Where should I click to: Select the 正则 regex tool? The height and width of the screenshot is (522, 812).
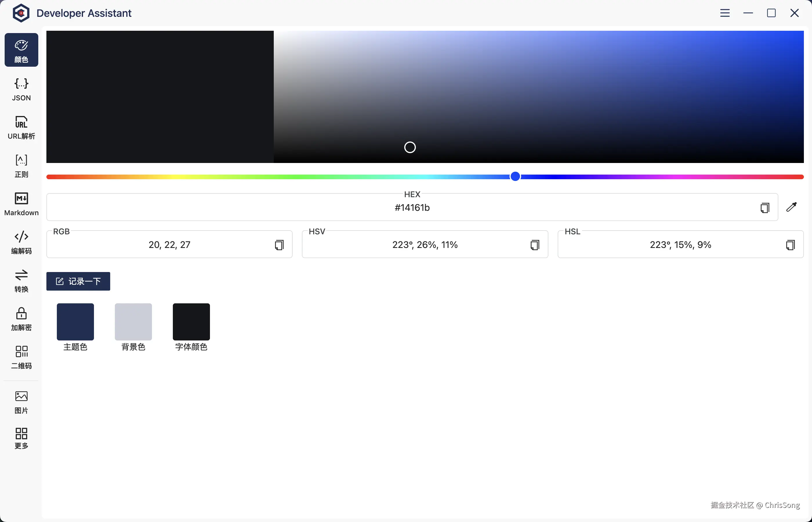click(21, 166)
